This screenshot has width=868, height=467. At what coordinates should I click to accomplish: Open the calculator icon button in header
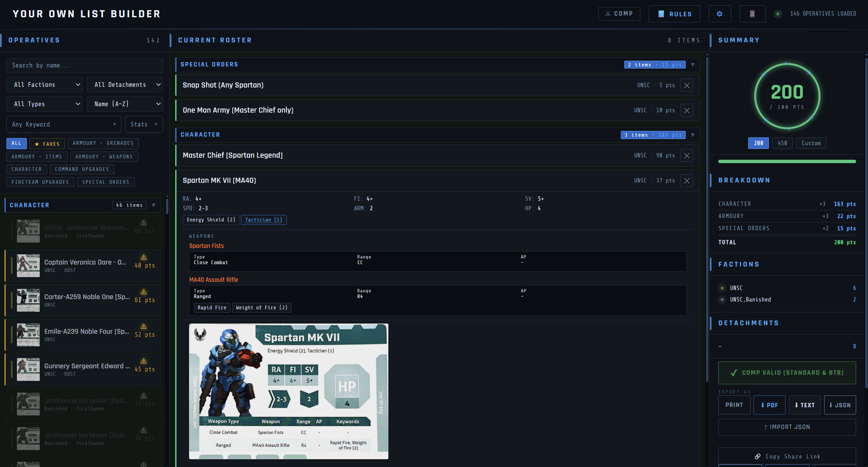(x=752, y=14)
